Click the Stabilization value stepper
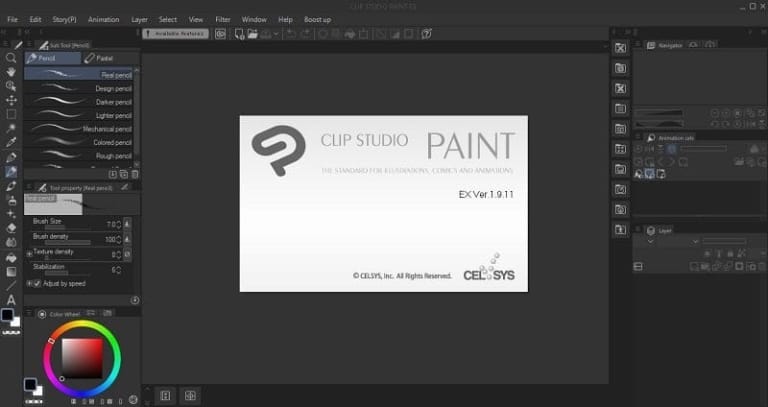This screenshot has width=768, height=407. pos(119,270)
